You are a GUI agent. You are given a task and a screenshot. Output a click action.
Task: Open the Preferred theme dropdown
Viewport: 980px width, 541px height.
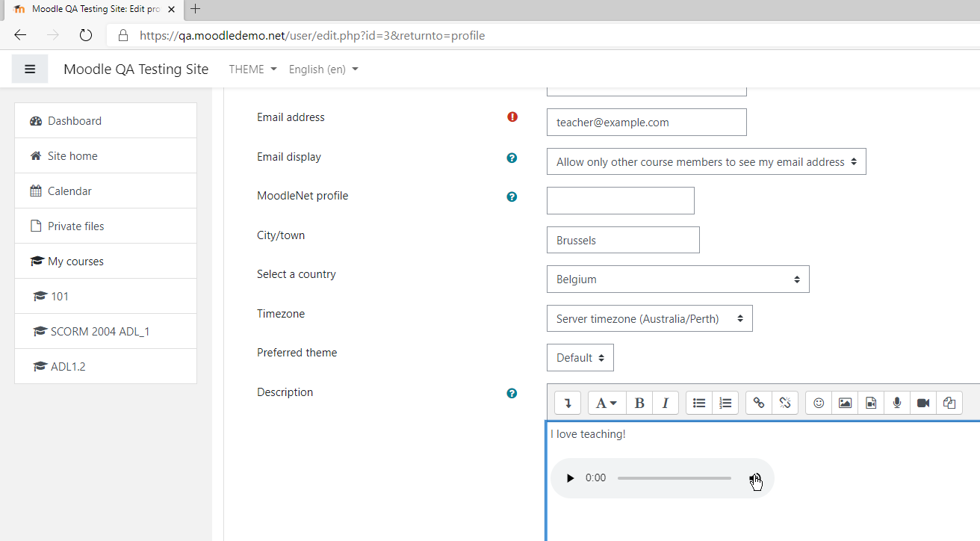point(580,357)
